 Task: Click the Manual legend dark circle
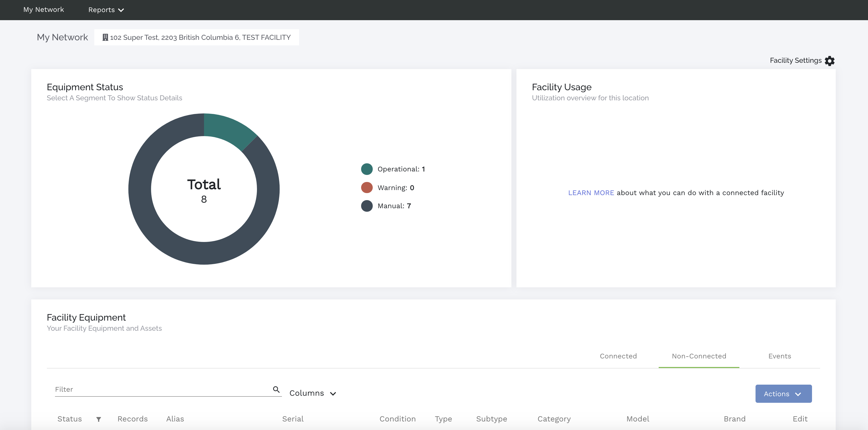(367, 206)
